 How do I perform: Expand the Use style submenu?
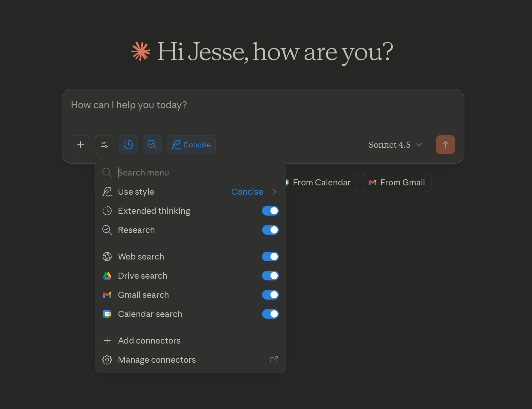click(x=190, y=192)
